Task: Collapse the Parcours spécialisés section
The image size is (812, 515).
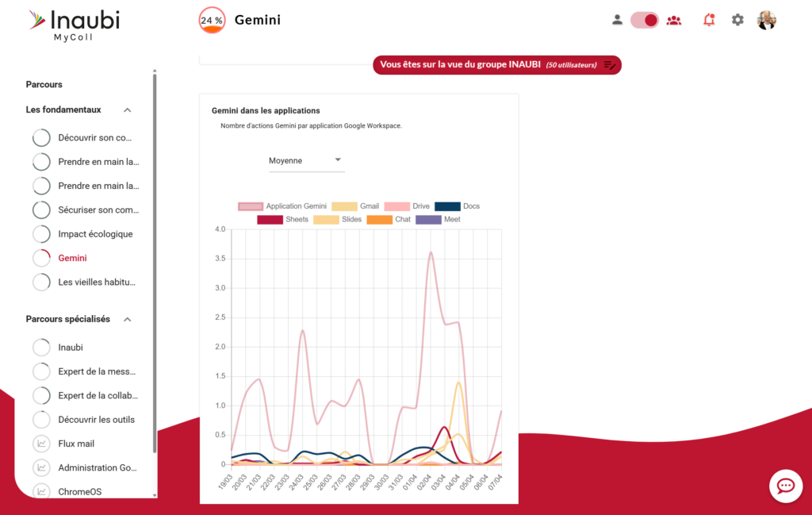Action: [128, 320]
